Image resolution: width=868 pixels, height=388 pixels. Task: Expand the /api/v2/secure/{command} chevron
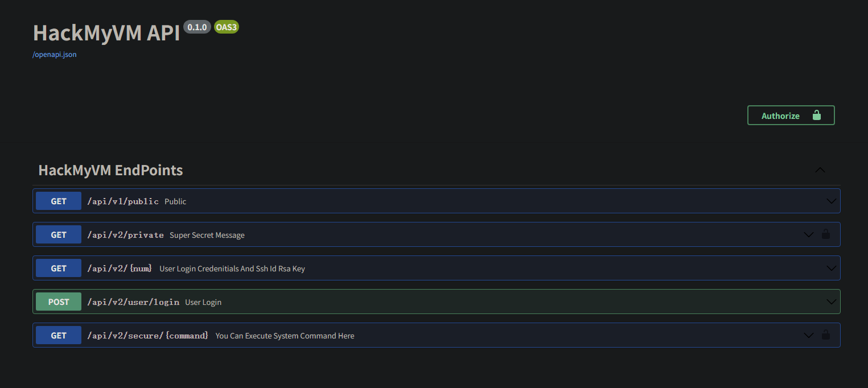[x=808, y=335]
